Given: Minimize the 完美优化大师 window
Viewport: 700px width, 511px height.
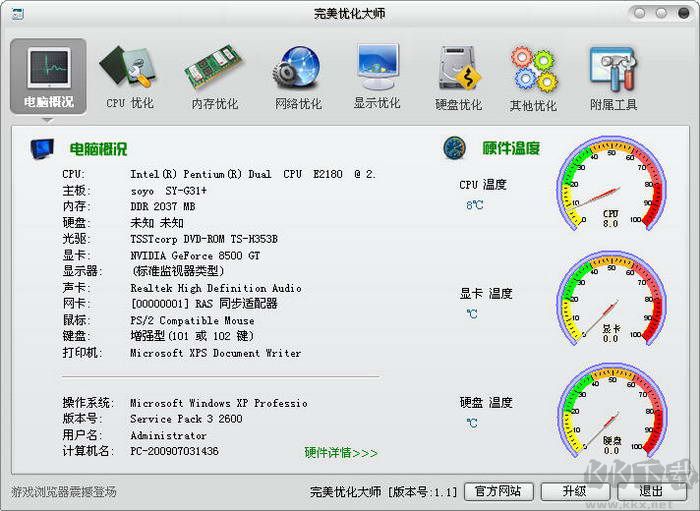Looking at the screenshot, I should click(641, 12).
